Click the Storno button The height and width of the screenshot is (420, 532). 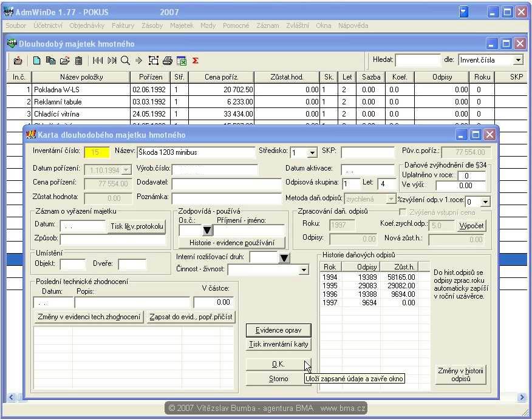[x=278, y=379]
